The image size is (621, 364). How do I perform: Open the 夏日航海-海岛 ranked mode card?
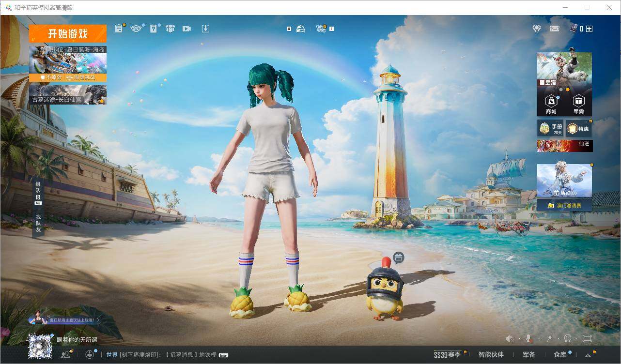pyautogui.click(x=68, y=59)
